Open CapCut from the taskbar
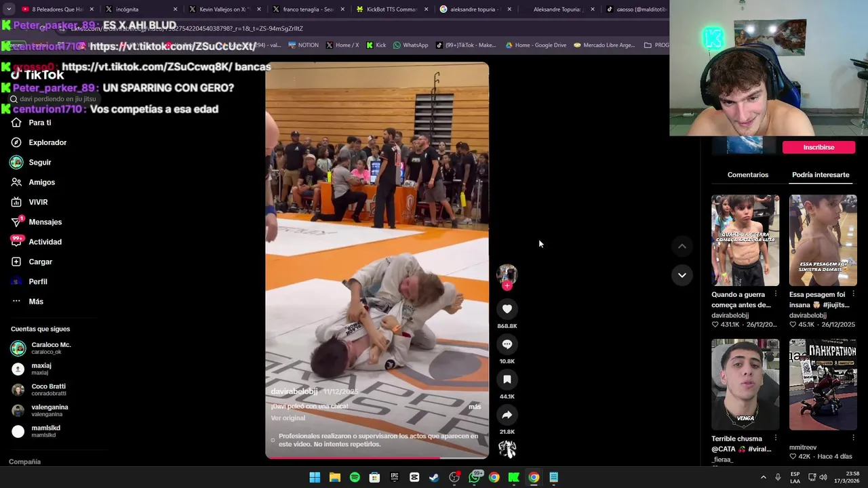This screenshot has width=868, height=488. pos(414,477)
